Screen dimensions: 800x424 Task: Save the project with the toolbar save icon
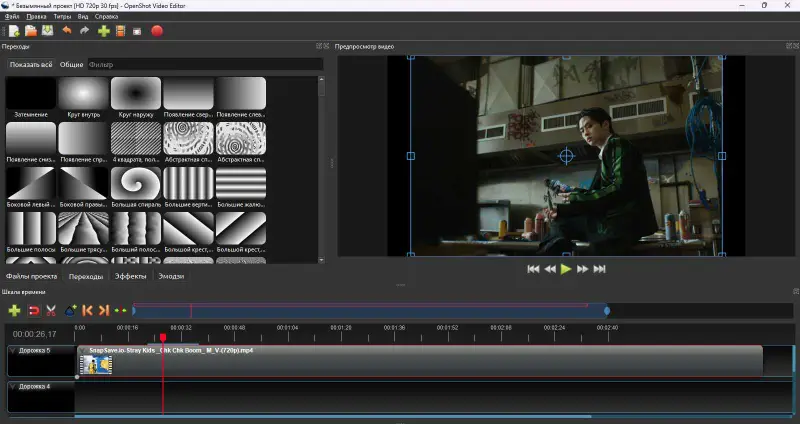47,31
